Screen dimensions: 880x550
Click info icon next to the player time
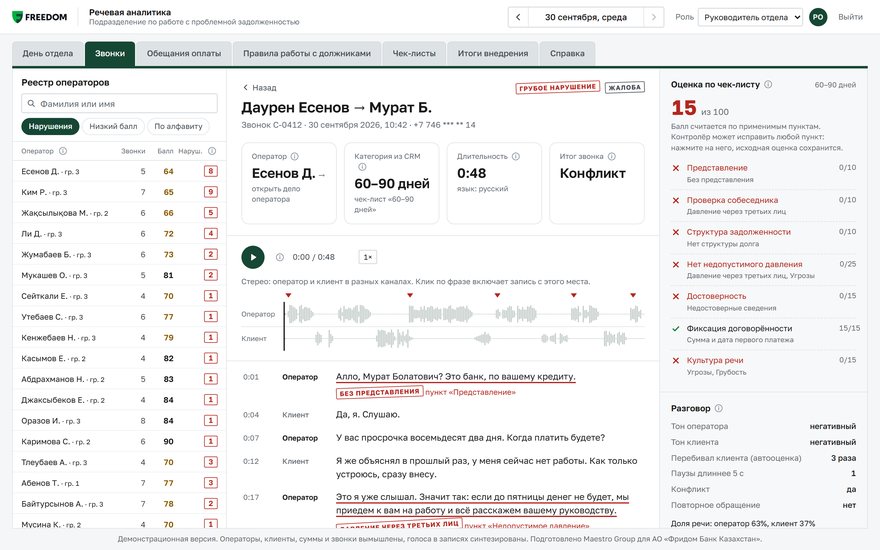(x=279, y=257)
